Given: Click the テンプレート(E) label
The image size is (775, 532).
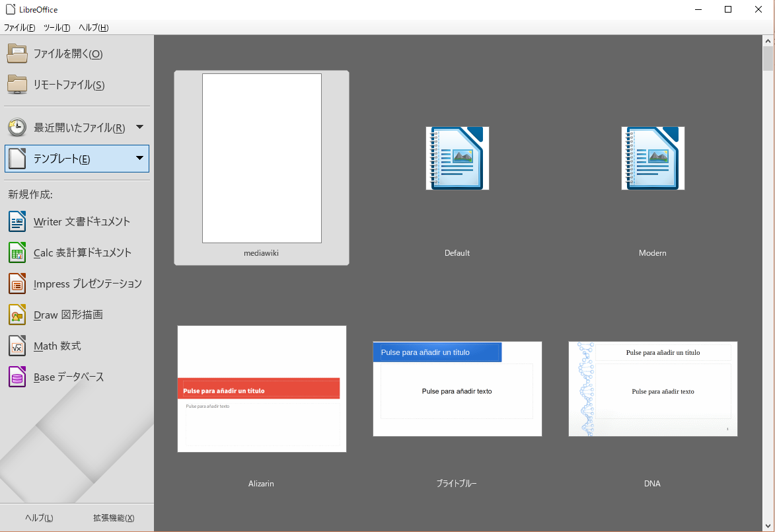Looking at the screenshot, I should click(62, 159).
